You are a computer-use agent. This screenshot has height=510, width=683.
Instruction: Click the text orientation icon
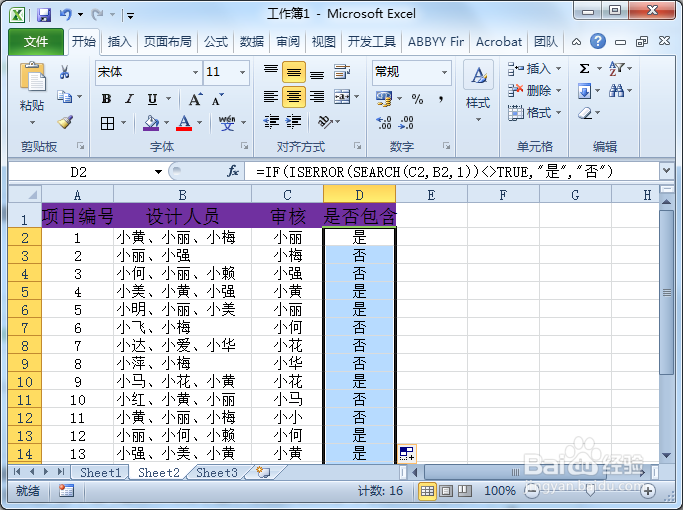[325, 122]
